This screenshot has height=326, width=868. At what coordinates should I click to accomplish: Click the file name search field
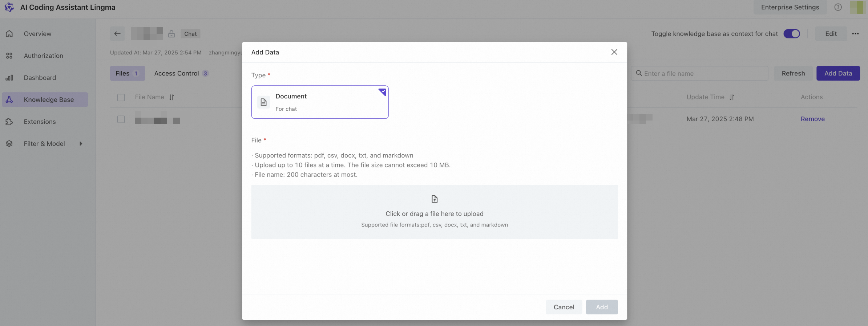point(700,73)
